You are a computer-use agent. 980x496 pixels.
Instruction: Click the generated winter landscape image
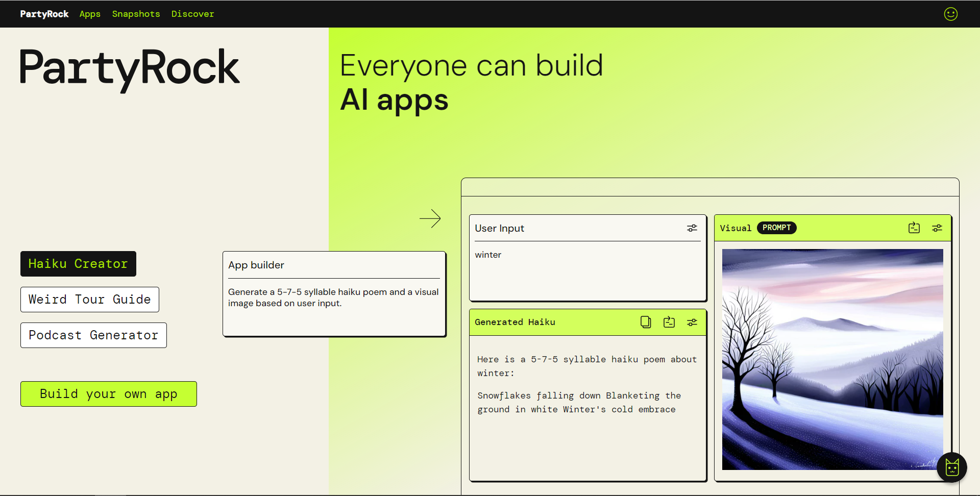(832, 359)
